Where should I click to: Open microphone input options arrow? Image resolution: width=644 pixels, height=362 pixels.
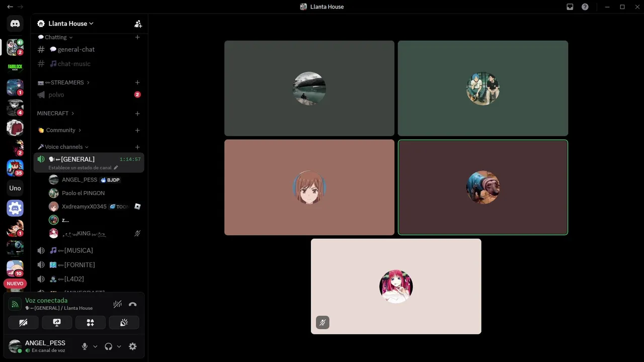click(x=95, y=346)
